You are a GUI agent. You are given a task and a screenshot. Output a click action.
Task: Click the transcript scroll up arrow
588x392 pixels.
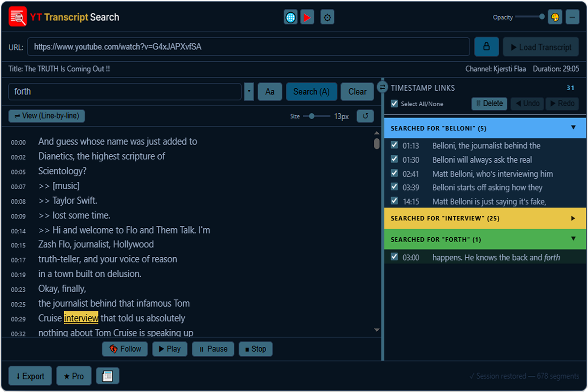click(377, 133)
